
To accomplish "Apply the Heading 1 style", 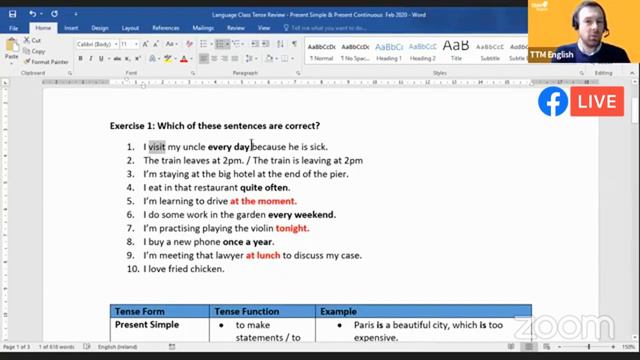I will coord(389,51).
